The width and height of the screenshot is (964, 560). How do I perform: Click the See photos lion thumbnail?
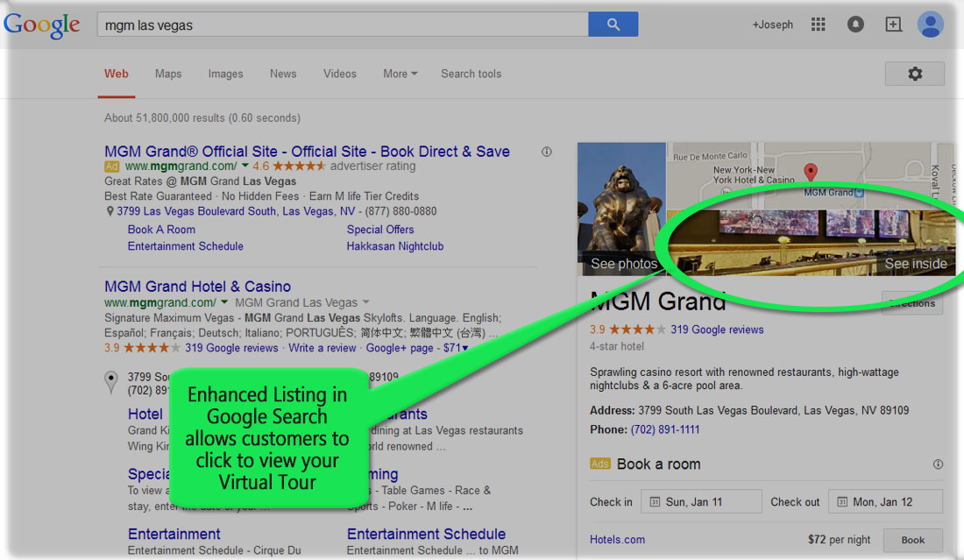click(x=621, y=210)
